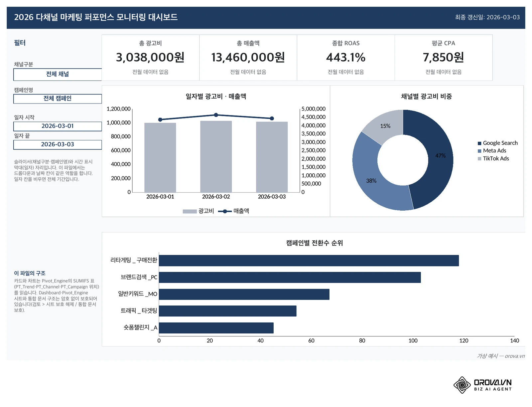Select the 총 광고비 value 3,038,000원

pos(150,57)
